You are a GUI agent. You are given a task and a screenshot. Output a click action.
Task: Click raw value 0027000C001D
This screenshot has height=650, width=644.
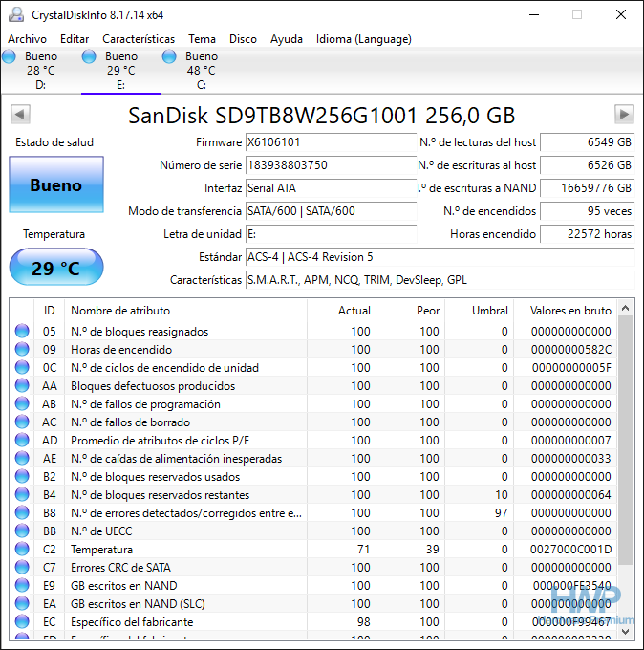570,550
